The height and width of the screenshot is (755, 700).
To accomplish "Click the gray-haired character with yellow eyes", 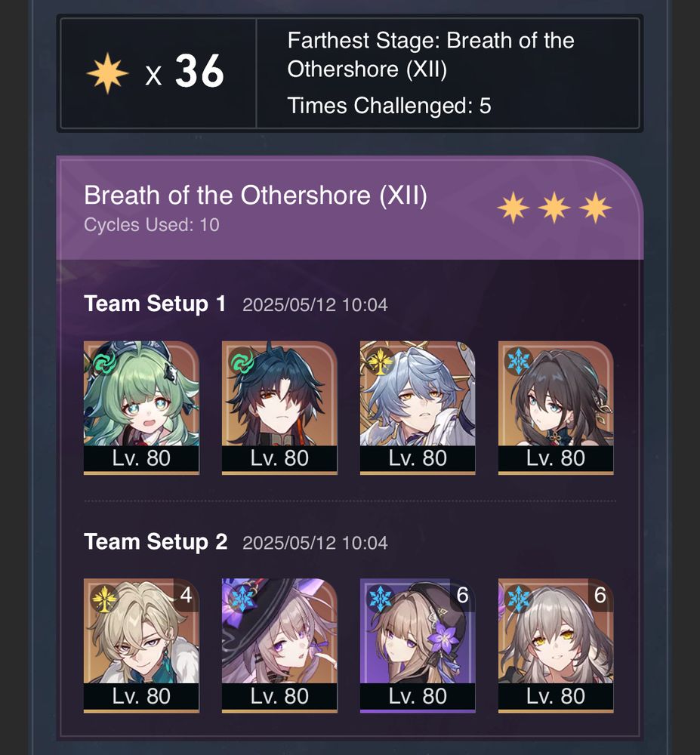I will pyautogui.click(x=556, y=646).
